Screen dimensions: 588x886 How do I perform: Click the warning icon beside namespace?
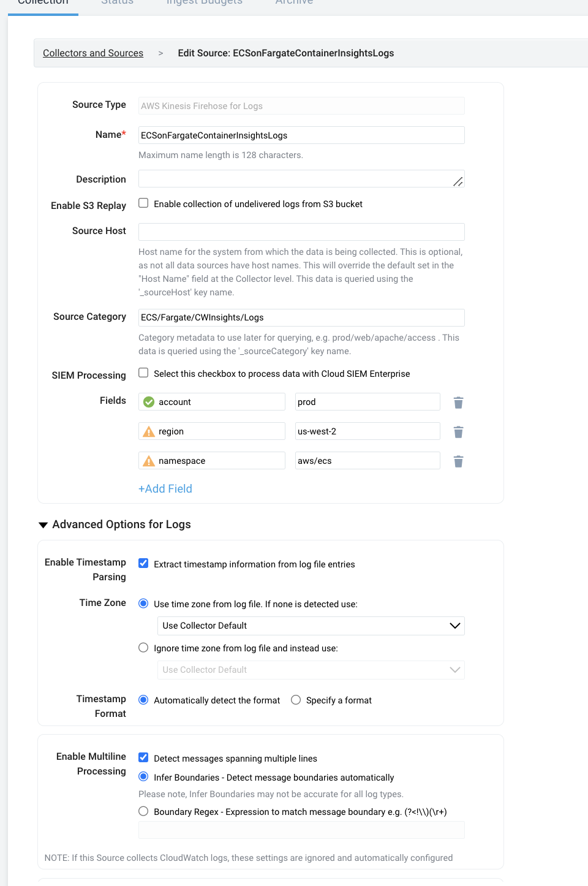149,461
